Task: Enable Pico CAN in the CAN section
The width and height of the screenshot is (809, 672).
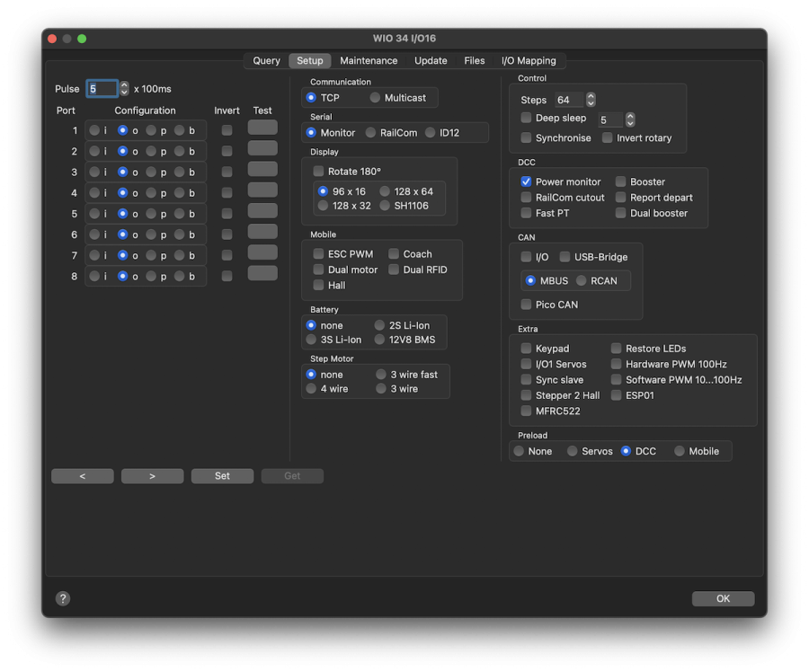Action: (x=526, y=305)
